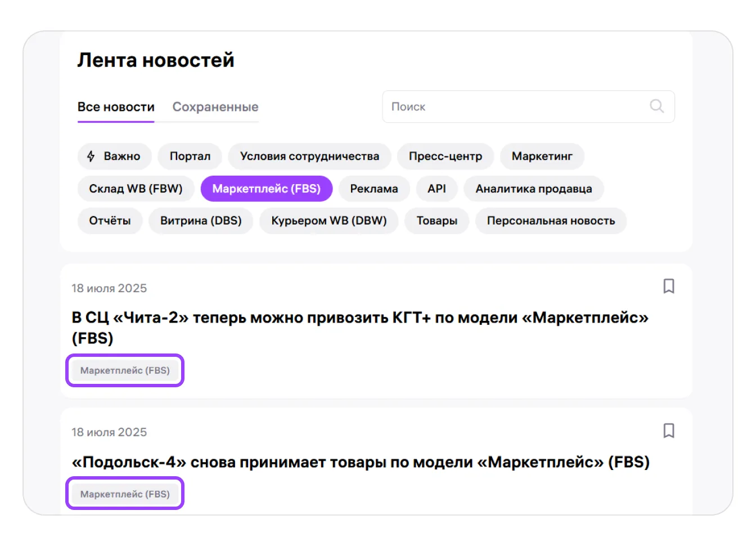Click the date 18 июля 2025 above «Подольск-4»
Screen dimensions: 756x546
pyautogui.click(x=109, y=432)
